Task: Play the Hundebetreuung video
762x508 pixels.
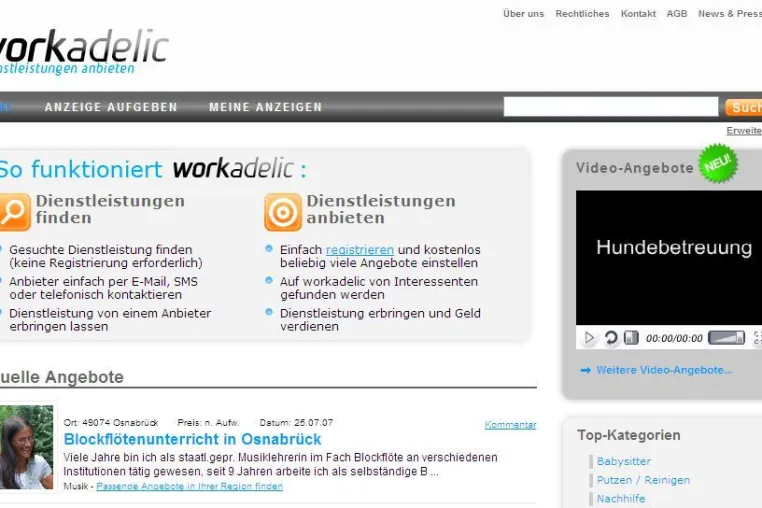Action: coord(589,337)
